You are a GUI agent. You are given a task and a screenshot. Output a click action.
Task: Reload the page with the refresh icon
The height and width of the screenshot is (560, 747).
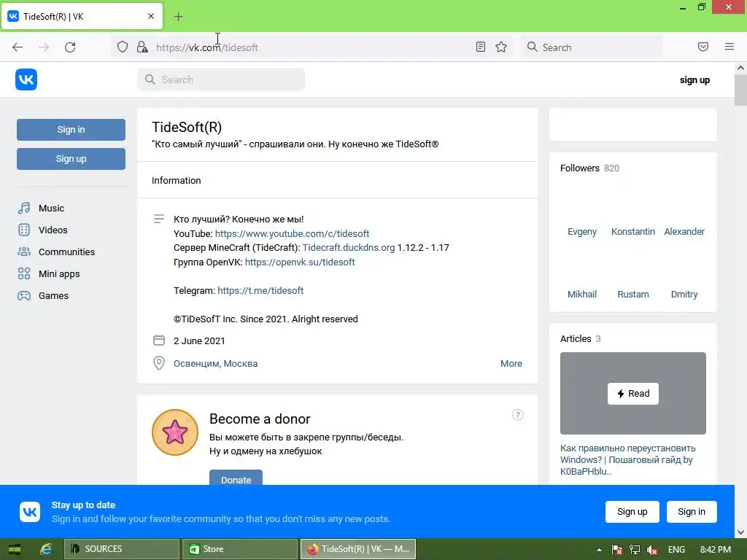(x=70, y=47)
